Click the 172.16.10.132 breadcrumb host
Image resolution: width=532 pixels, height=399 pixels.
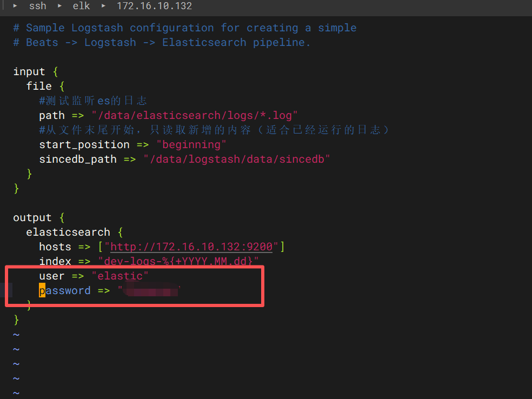click(154, 6)
